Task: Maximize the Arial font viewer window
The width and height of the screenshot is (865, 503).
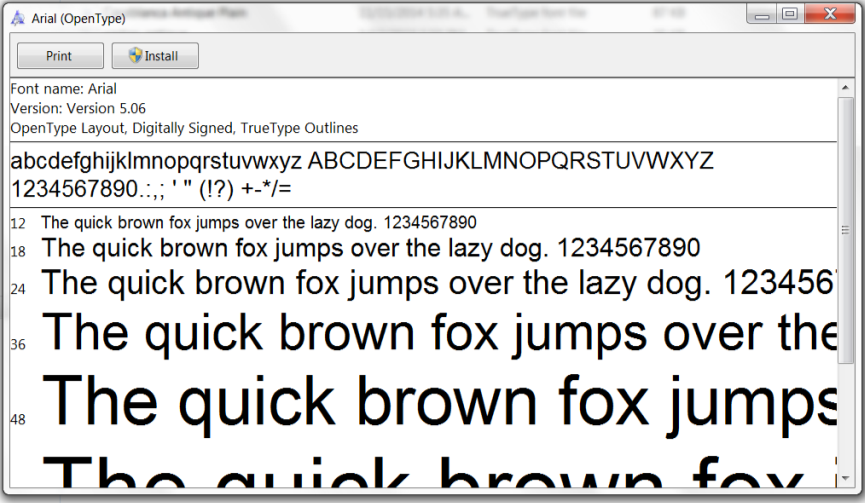Action: coord(790,14)
